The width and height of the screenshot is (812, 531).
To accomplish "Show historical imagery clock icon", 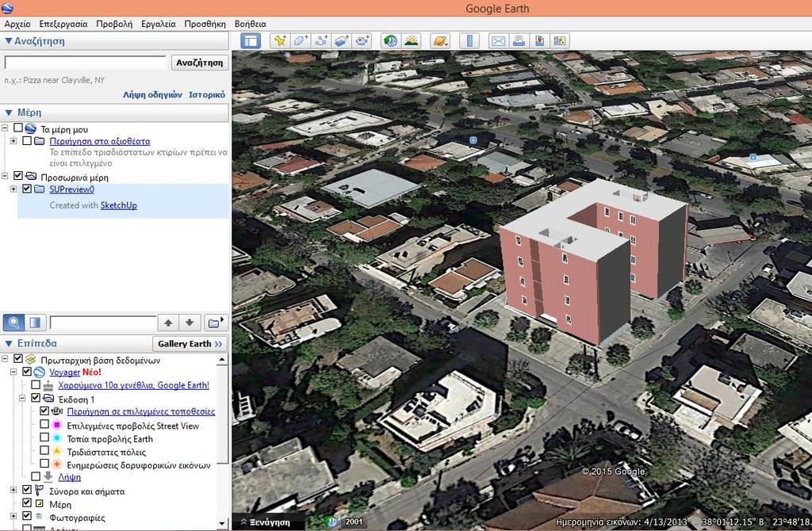I will click(390, 41).
